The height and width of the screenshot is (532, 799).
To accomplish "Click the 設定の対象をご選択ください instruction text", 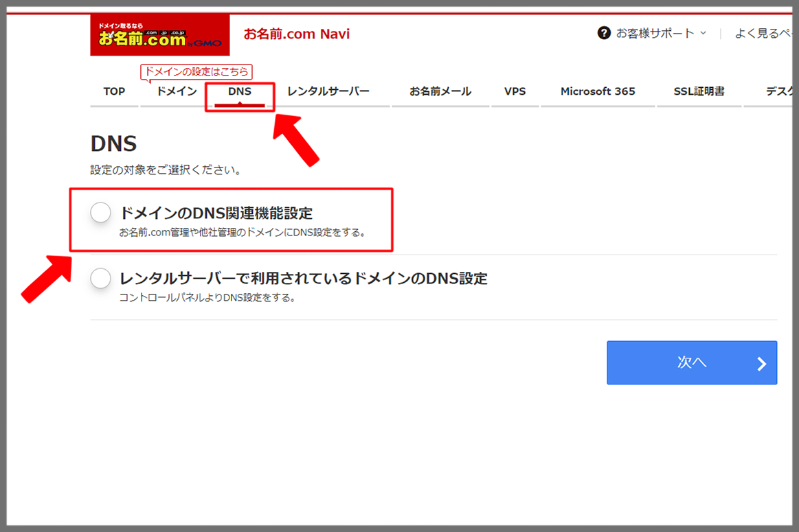I will click(166, 170).
